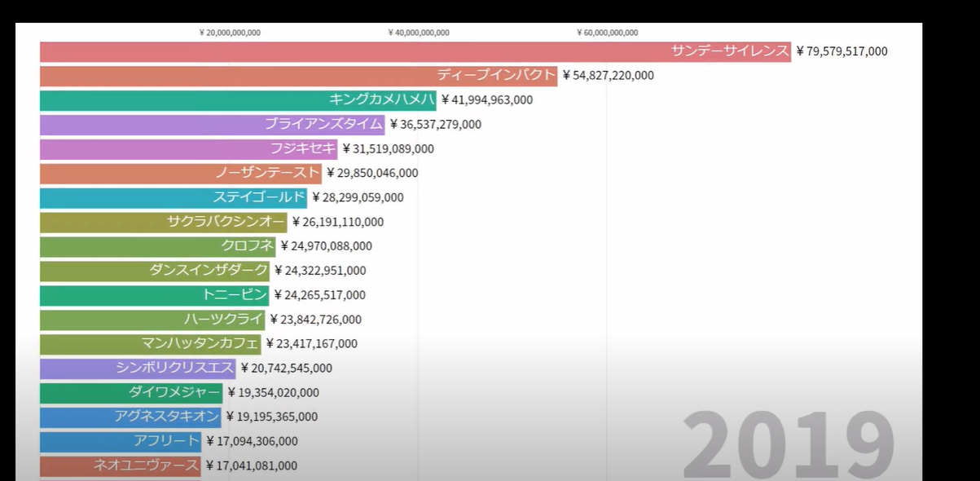Select the value ¥ 23,842,726,000

pos(316,320)
